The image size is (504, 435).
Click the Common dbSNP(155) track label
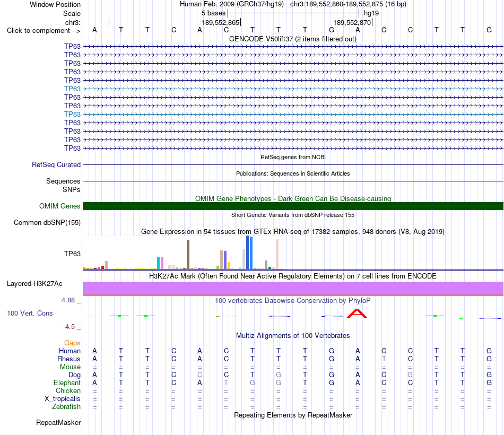click(47, 222)
